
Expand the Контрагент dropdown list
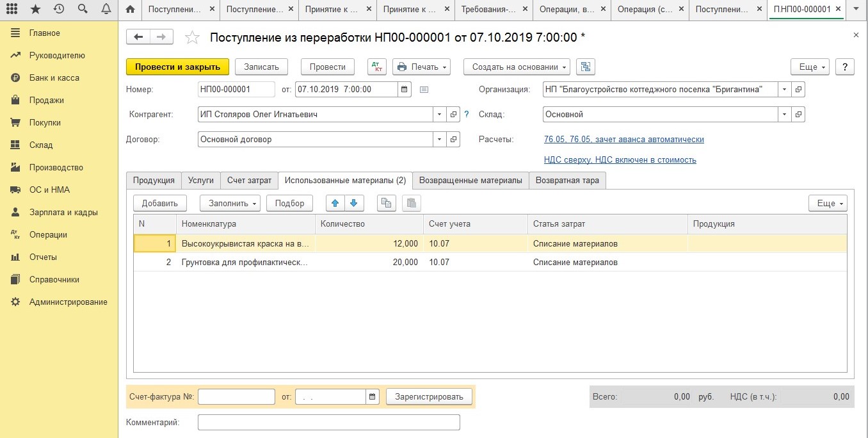click(439, 115)
